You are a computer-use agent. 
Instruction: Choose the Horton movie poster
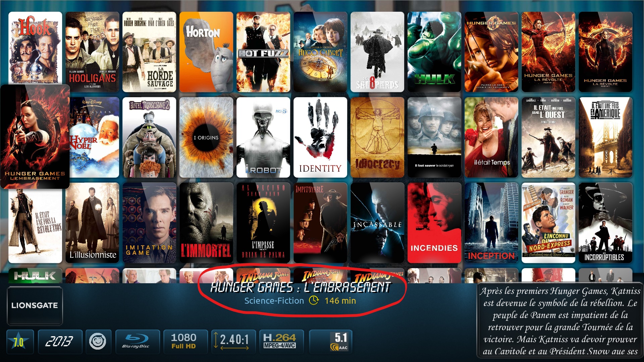point(206,52)
